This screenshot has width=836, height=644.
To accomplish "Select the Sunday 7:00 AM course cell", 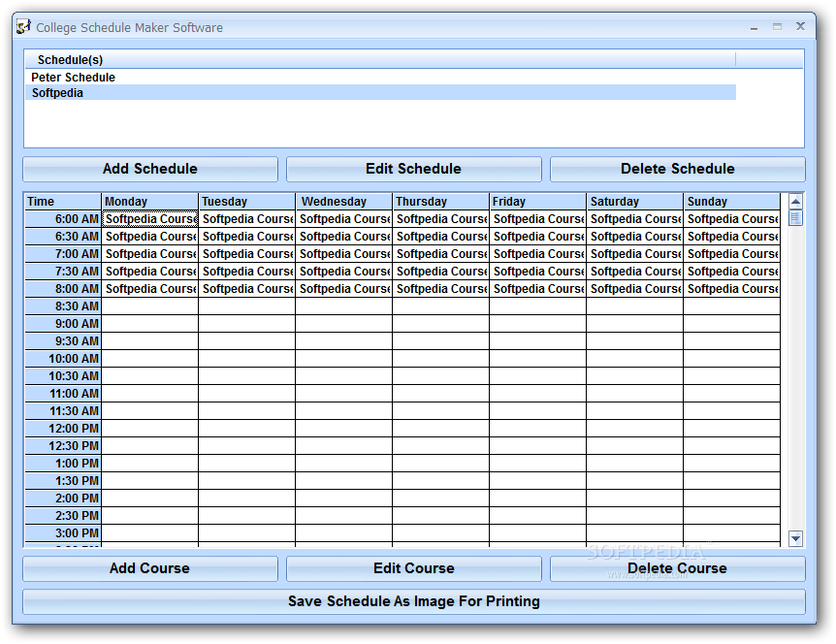I will pyautogui.click(x=732, y=254).
